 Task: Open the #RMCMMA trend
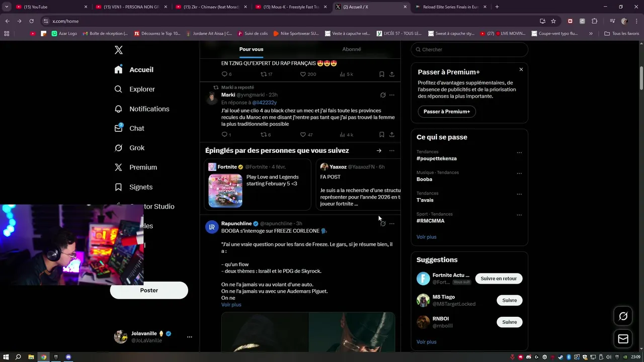click(x=430, y=221)
